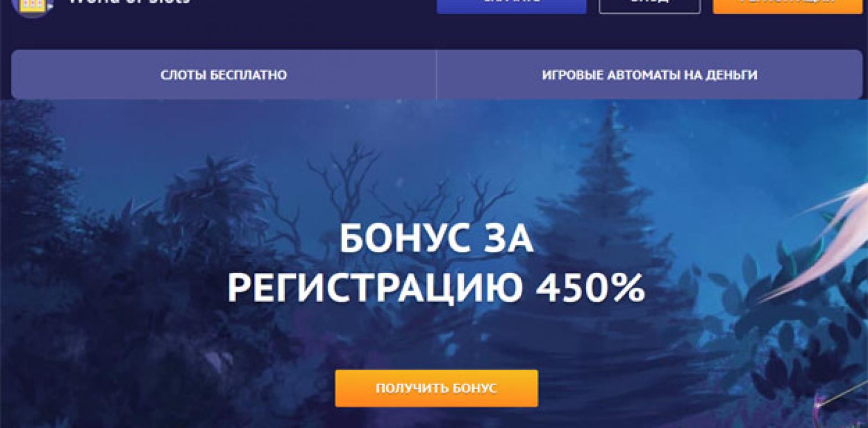The image size is (868, 428).
Task: Switch to ИГРОВЫЕ АВТОМАТЫ НА ДЕНЬГИ tab
Action: [650, 75]
